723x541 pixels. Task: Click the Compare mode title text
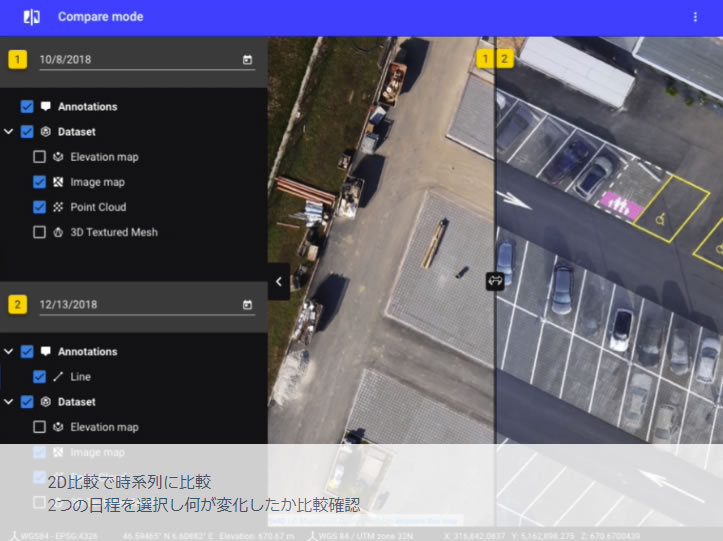coord(101,17)
